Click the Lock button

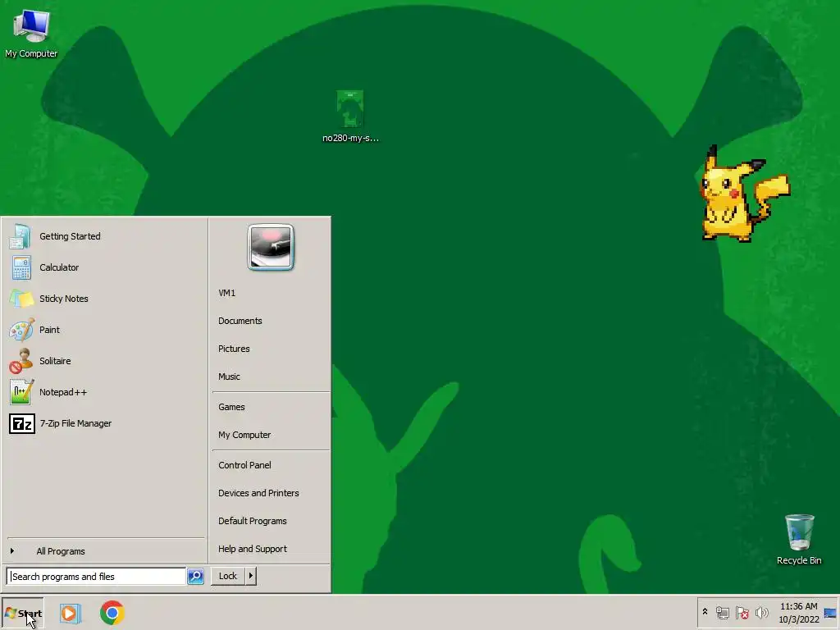click(228, 576)
